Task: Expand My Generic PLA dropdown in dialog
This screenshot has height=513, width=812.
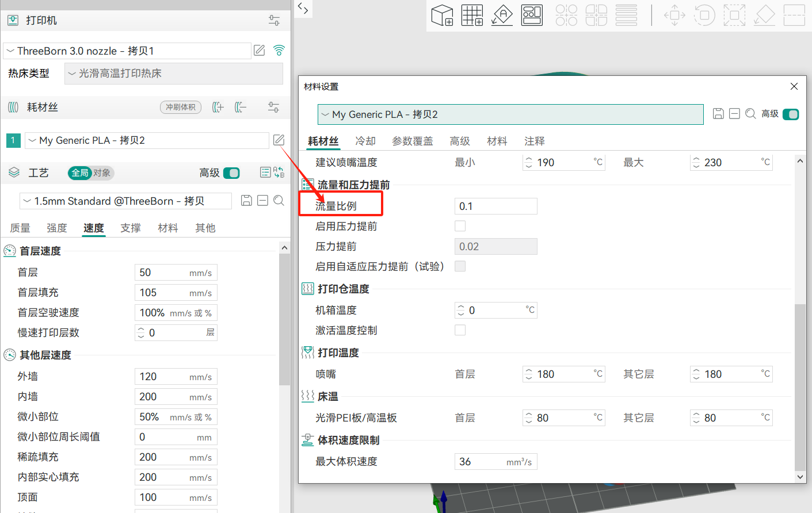Action: tap(510, 114)
